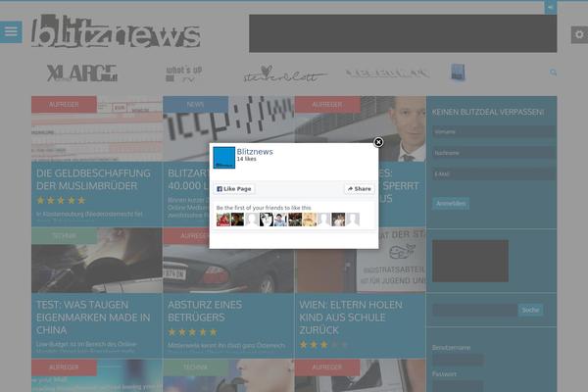Screen dimensions: 588x392
Task: Click the Suche button
Action: point(530,311)
